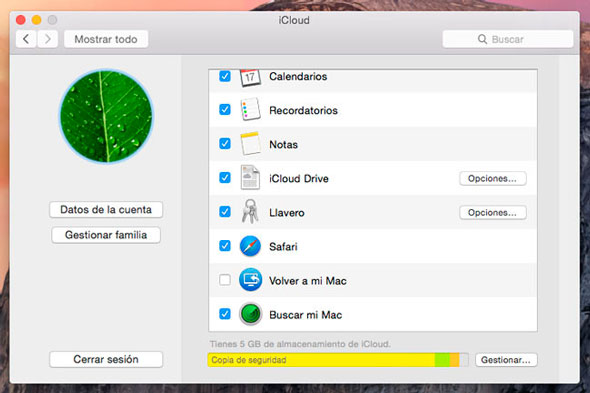The image size is (590, 393).
Task: Click the Buscar mi Mac label
Action: [306, 315]
